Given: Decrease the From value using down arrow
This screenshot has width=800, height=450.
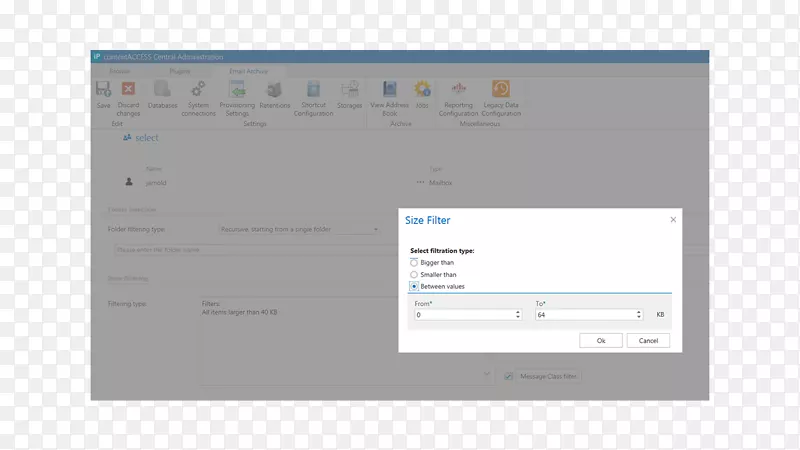Looking at the screenshot, I should pos(517,317).
